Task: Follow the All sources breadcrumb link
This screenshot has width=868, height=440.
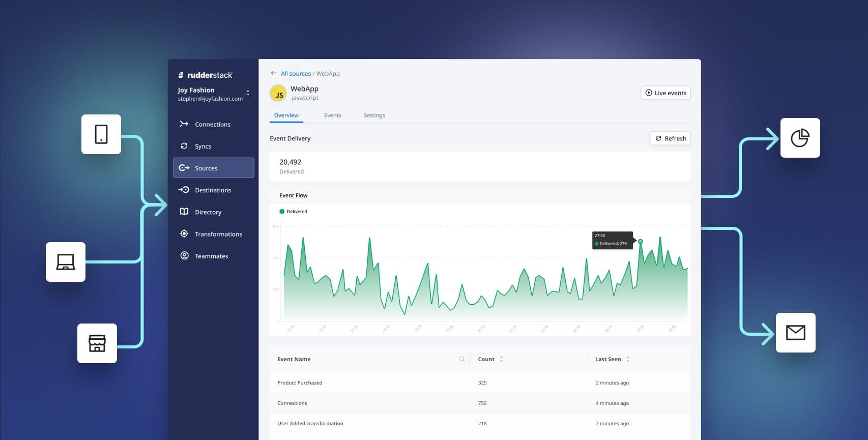Action: pos(296,74)
